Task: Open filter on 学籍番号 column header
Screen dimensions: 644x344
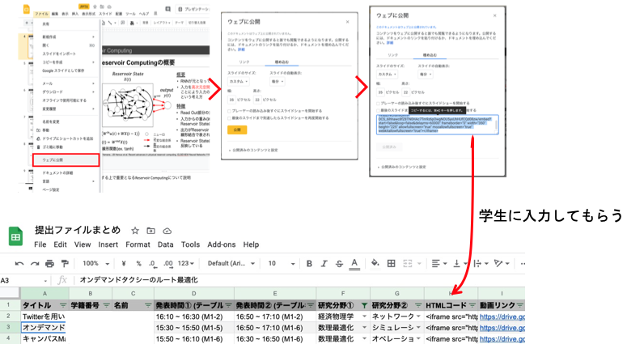Action: (106, 305)
